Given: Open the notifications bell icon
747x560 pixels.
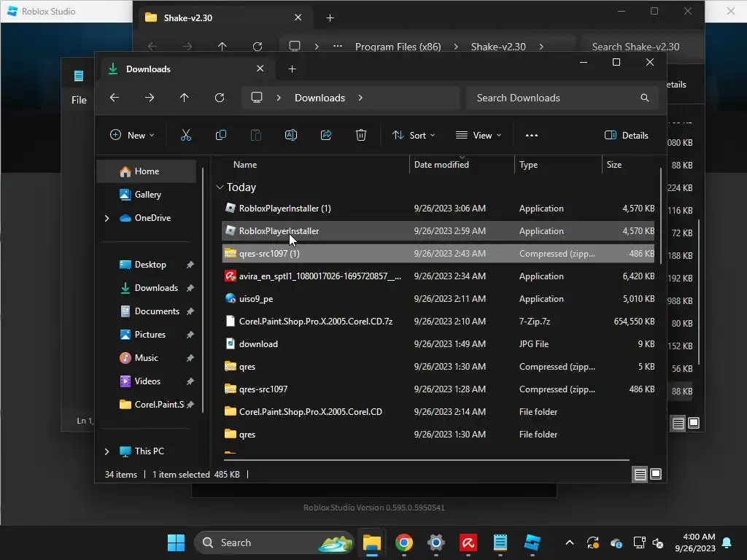Looking at the screenshot, I should pyautogui.click(x=727, y=542).
